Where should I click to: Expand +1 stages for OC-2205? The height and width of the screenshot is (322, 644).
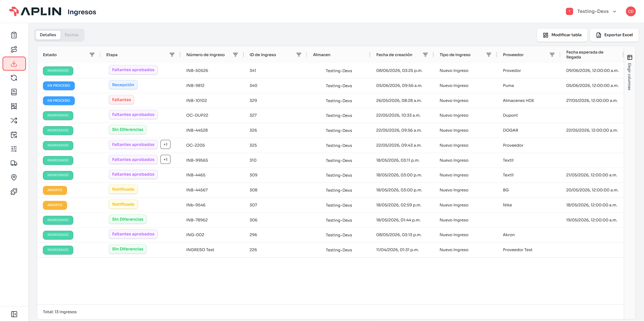click(x=165, y=144)
